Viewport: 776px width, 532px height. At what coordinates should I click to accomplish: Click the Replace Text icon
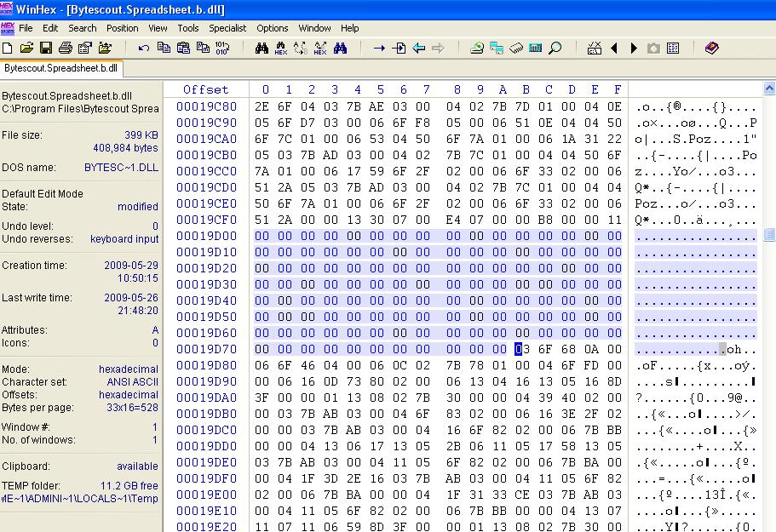[301, 48]
